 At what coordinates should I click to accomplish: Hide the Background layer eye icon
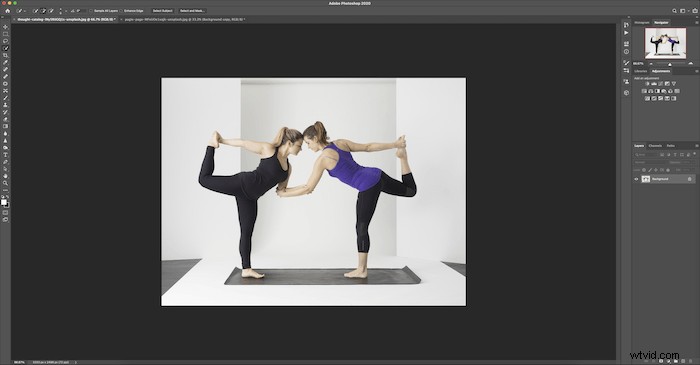(637, 179)
